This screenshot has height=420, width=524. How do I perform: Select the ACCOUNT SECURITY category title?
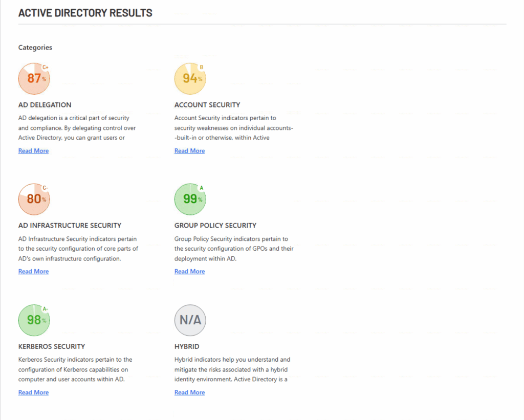coord(207,105)
